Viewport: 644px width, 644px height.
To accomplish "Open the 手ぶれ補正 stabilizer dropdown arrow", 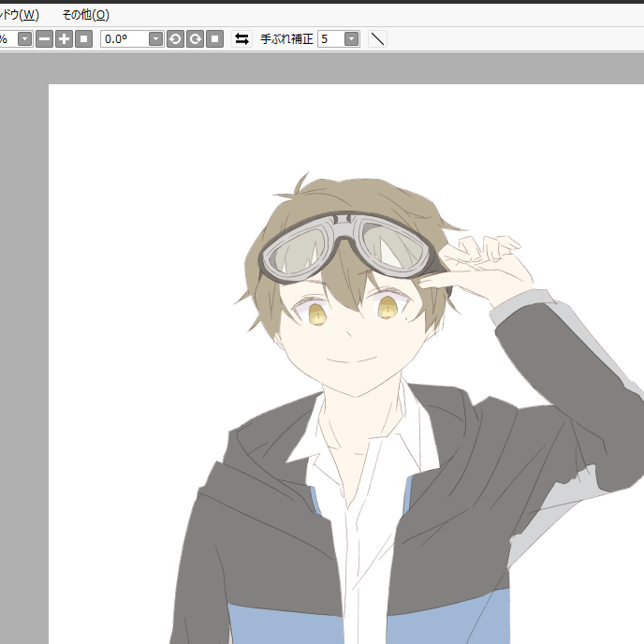I will click(352, 39).
